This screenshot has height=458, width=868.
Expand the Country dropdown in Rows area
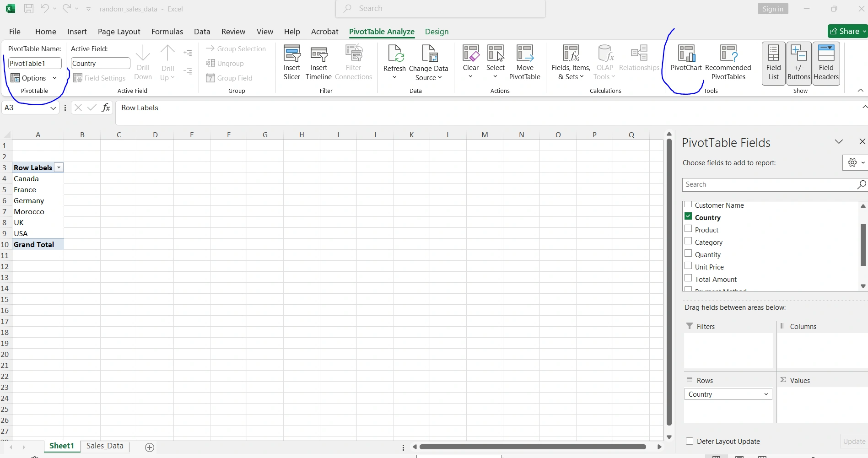click(x=766, y=394)
